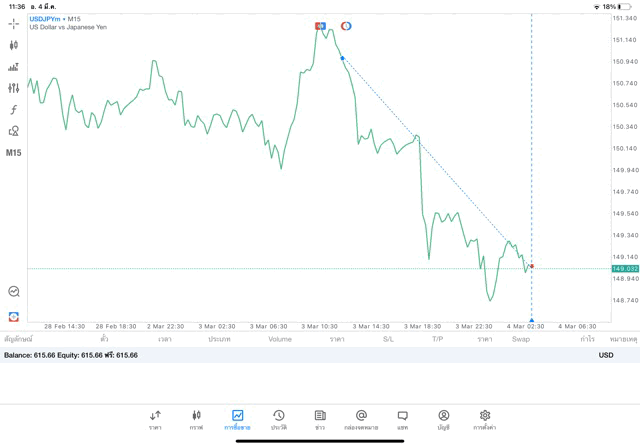Screen dimensions: 640x447
Task: Open the Mailbox (กล่องจดหมาย) tab
Action: tap(361, 419)
